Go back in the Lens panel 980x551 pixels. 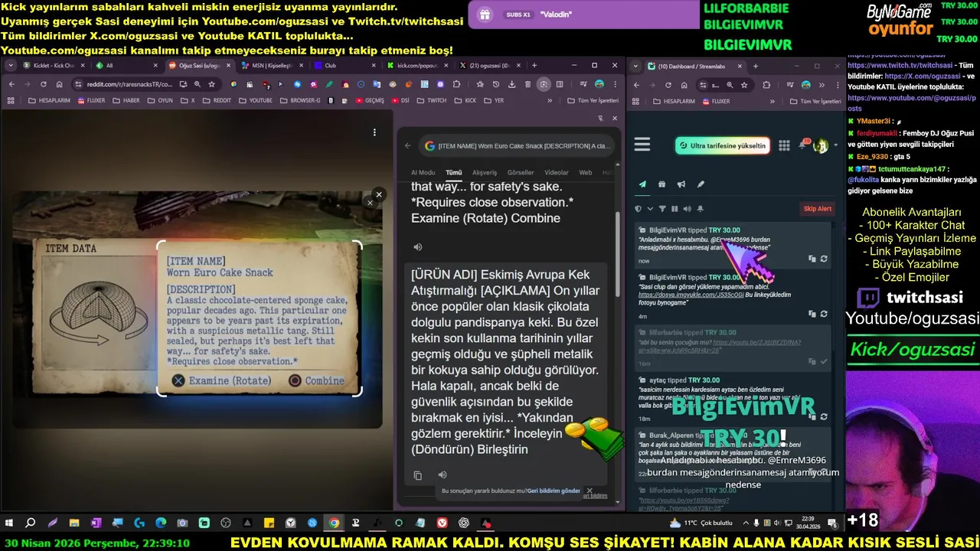(x=408, y=145)
